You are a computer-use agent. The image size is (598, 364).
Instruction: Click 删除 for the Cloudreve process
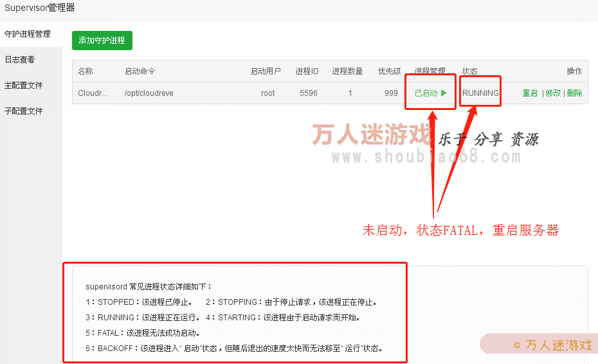point(574,93)
